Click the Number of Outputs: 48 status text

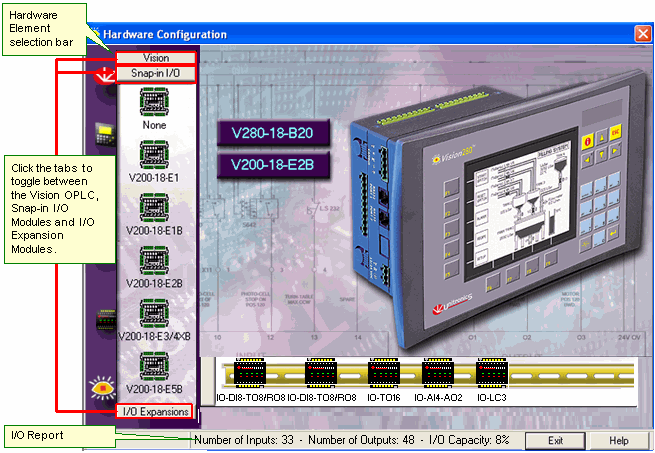[x=361, y=440]
